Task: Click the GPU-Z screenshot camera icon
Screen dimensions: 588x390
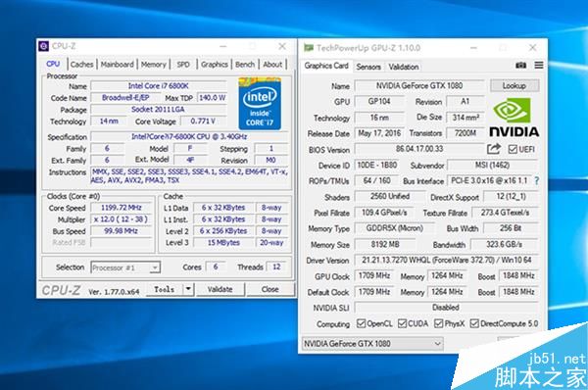Action: [520, 66]
